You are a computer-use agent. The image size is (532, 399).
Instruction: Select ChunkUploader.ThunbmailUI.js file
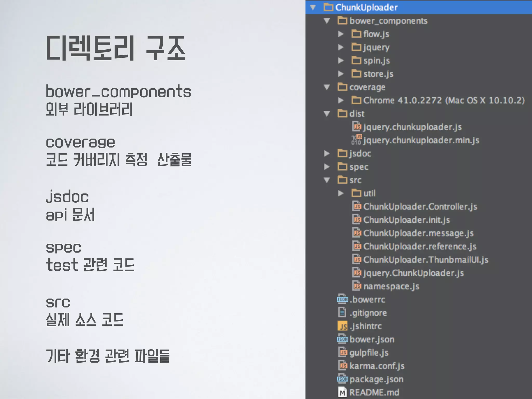pyautogui.click(x=426, y=260)
